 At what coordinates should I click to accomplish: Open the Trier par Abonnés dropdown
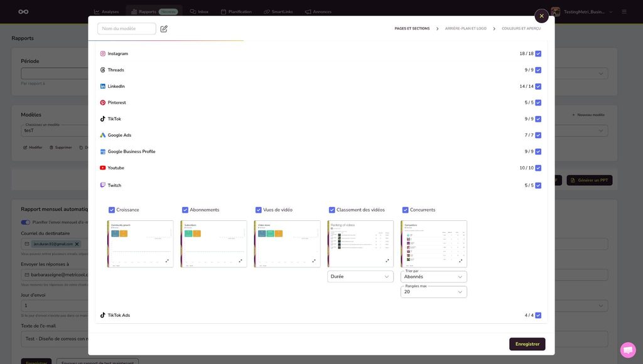(433, 277)
